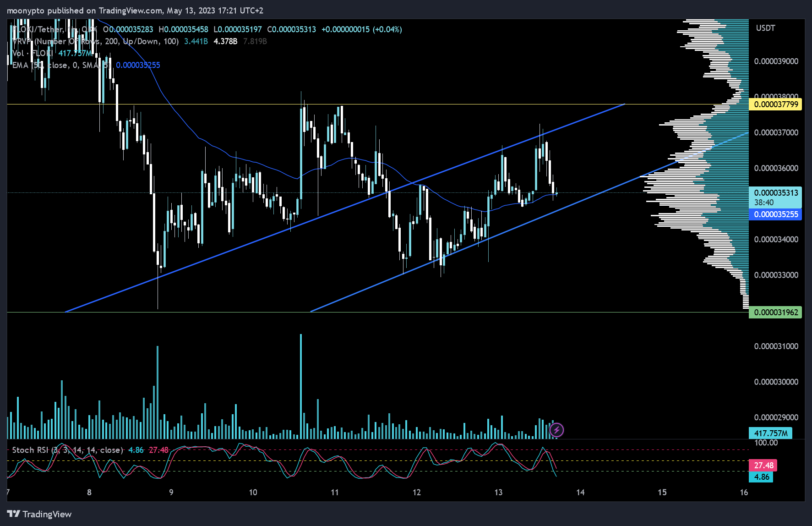This screenshot has width=812, height=526.
Task: Click the purple lightning bolt icon
Action: (x=556, y=430)
